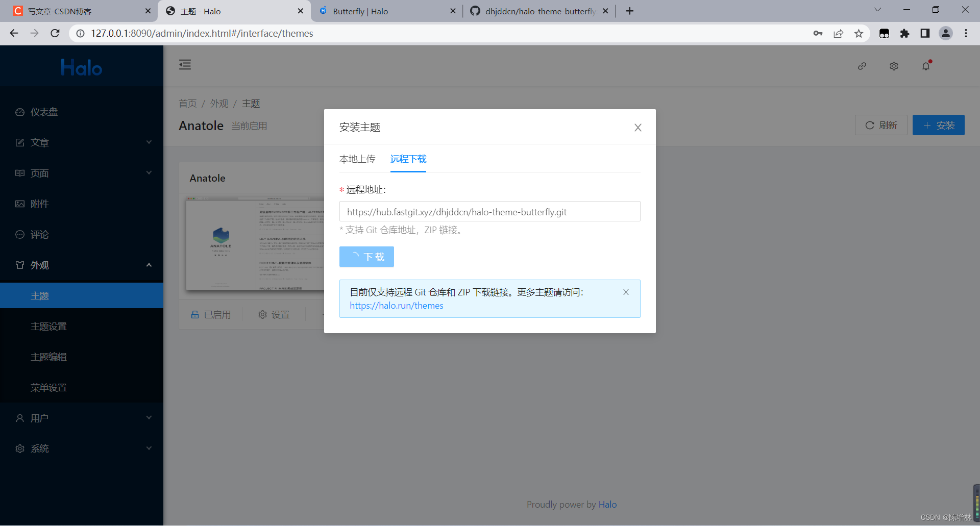Viewport: 980px width, 526px height.
Task: Click the browser forward arrow
Action: pyautogui.click(x=34, y=33)
